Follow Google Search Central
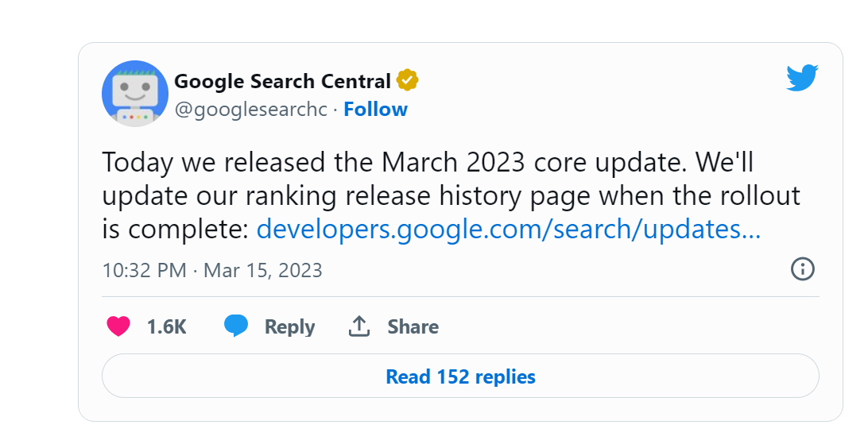The width and height of the screenshot is (868, 440). click(x=375, y=110)
